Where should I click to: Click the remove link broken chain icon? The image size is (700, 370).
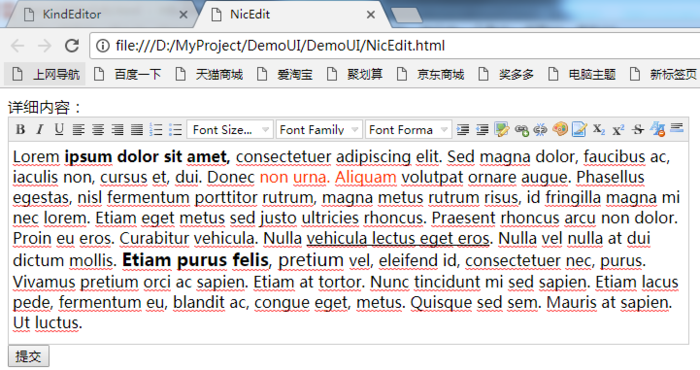(541, 129)
